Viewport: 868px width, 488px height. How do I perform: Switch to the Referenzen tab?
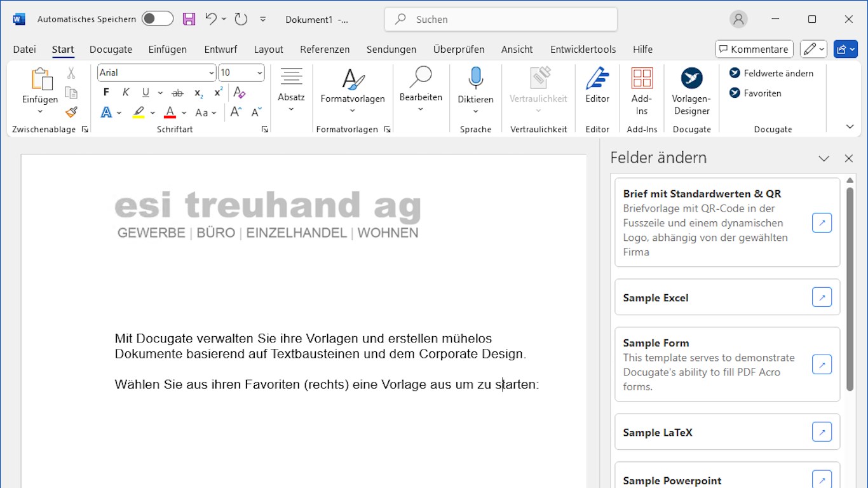pyautogui.click(x=325, y=49)
